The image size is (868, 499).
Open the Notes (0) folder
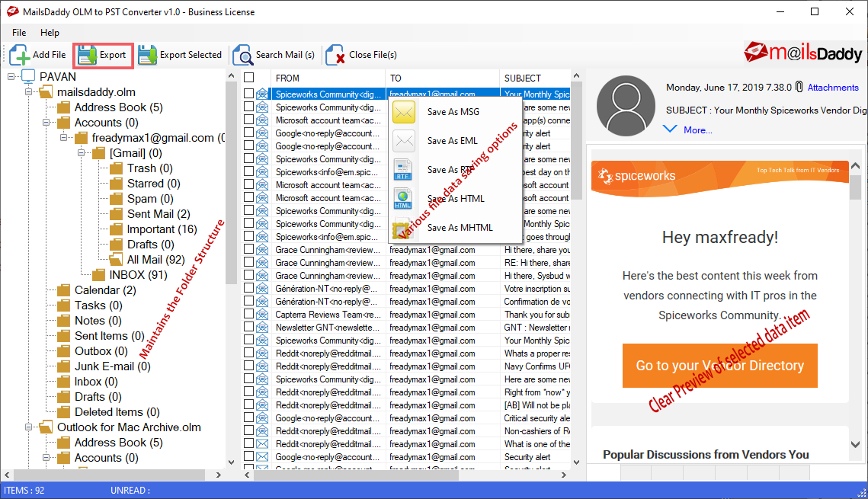click(x=90, y=321)
